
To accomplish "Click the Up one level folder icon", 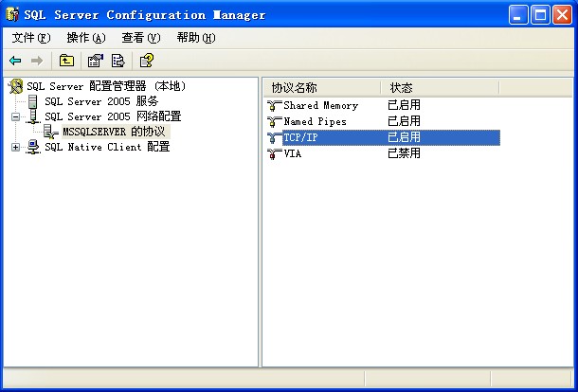I will tap(66, 61).
